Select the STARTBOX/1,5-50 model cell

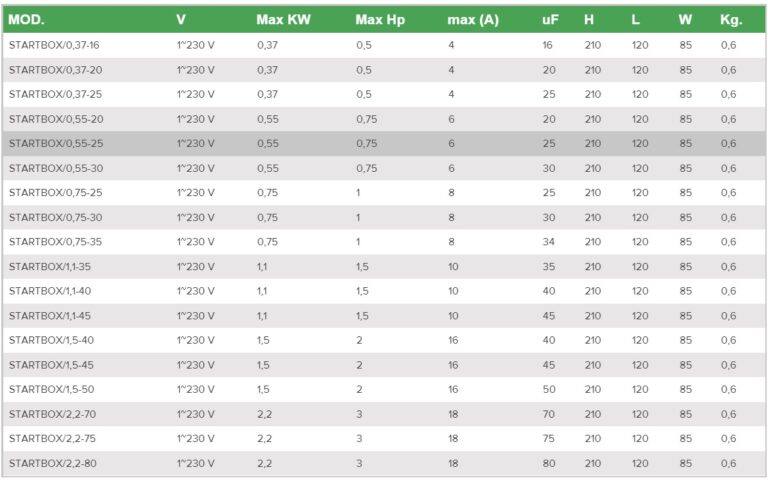[x=51, y=389]
